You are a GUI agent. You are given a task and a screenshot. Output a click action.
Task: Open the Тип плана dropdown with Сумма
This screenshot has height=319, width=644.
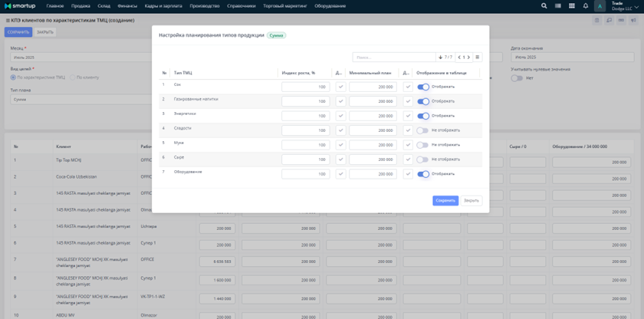point(81,100)
